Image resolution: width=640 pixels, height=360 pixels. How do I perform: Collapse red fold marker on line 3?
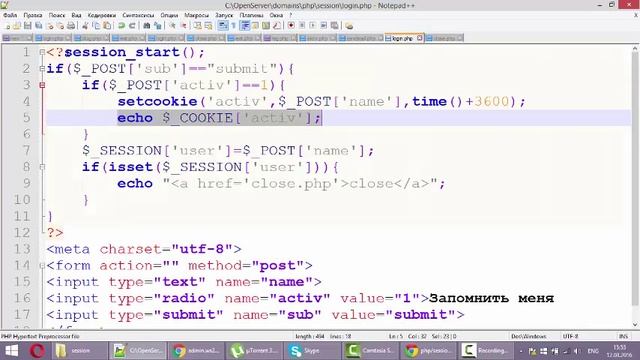pos(42,85)
